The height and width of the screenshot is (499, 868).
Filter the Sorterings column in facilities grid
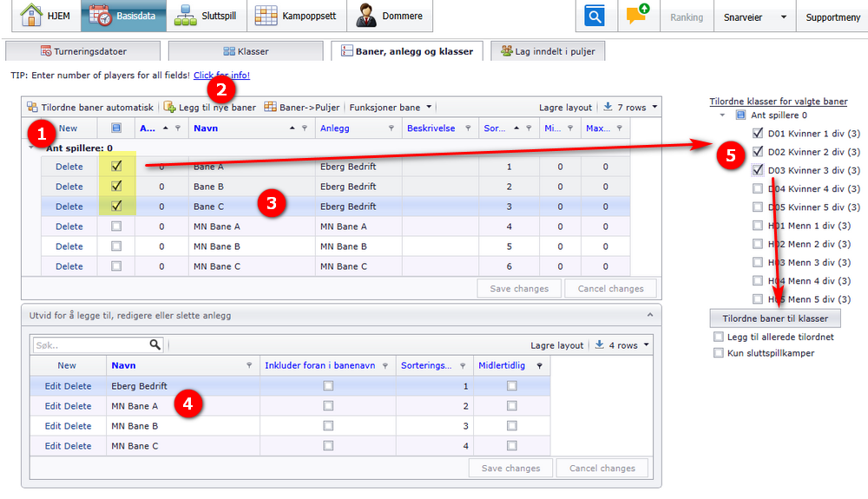tap(463, 365)
